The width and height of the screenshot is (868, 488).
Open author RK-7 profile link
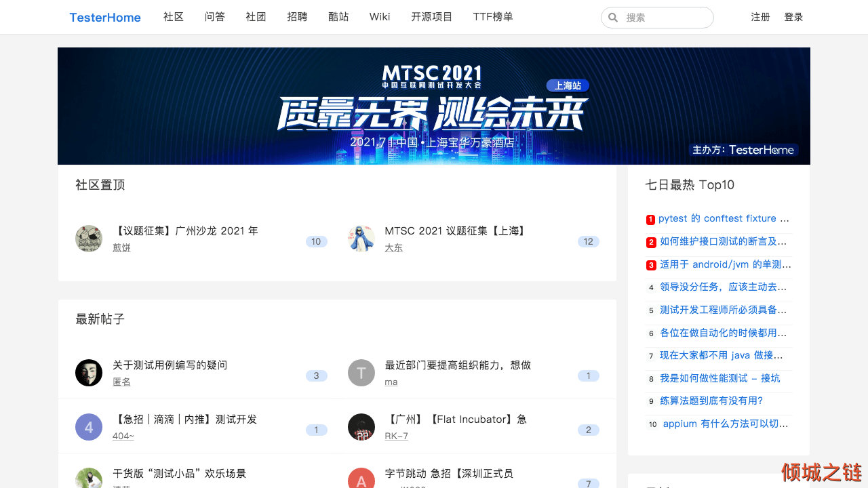397,436
